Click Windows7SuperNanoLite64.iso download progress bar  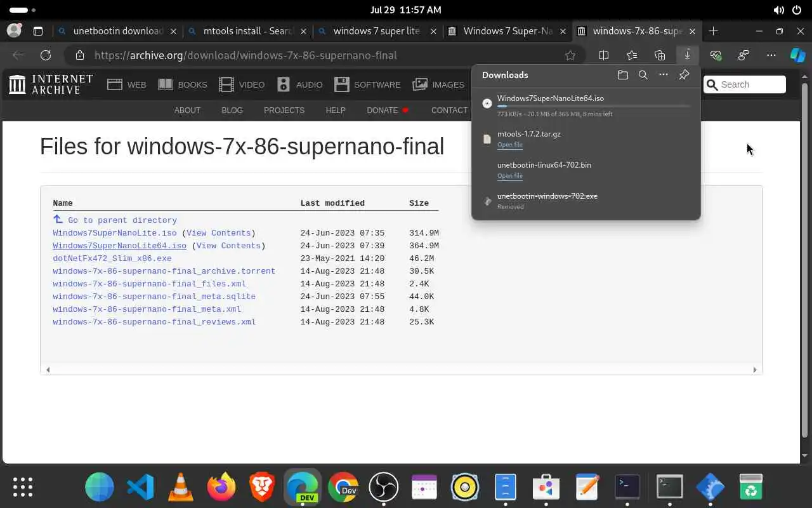tap(594, 106)
